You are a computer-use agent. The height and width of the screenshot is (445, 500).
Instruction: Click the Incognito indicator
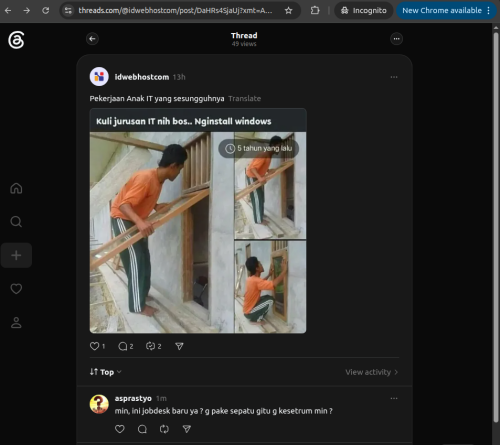364,11
